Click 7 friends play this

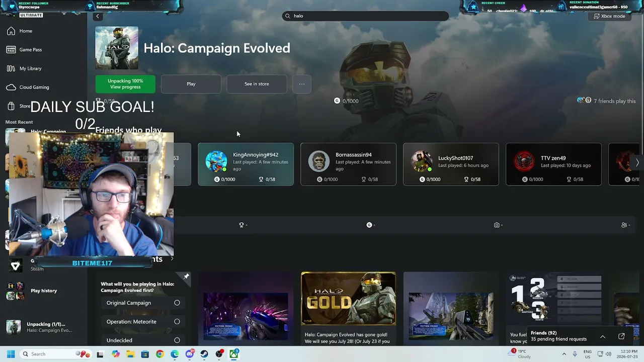tap(606, 101)
